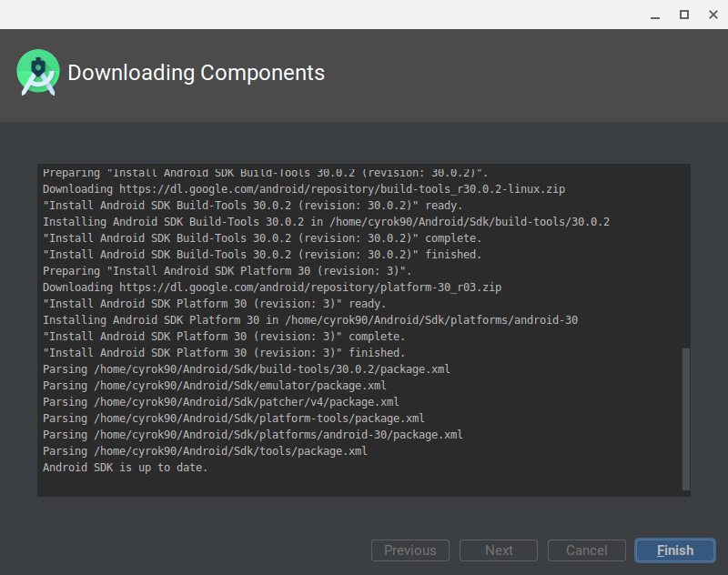Screen dimensions: 728x575
Task: Click 'Parsing .../Sdk/platform-tools/package.xml' line
Action: coord(234,419)
